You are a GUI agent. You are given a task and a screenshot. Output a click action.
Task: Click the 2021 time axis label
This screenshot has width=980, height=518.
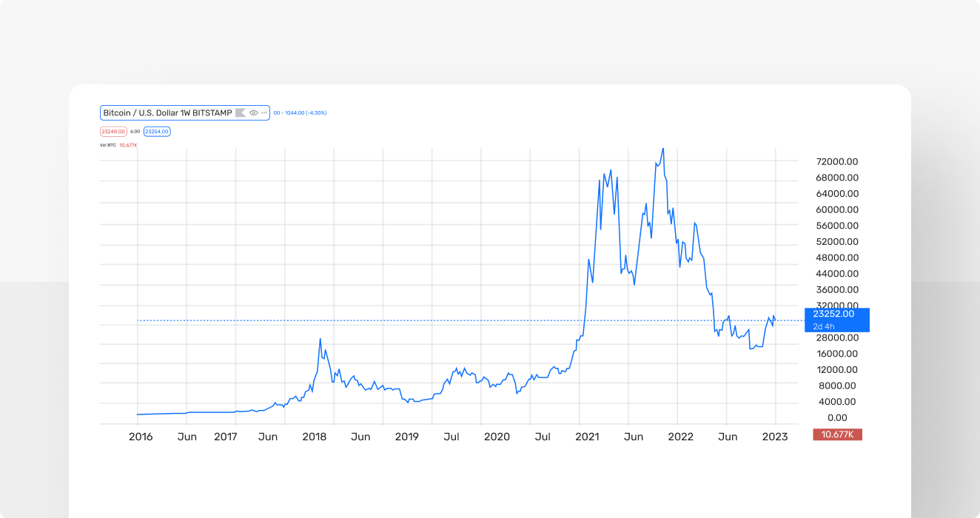coord(587,437)
